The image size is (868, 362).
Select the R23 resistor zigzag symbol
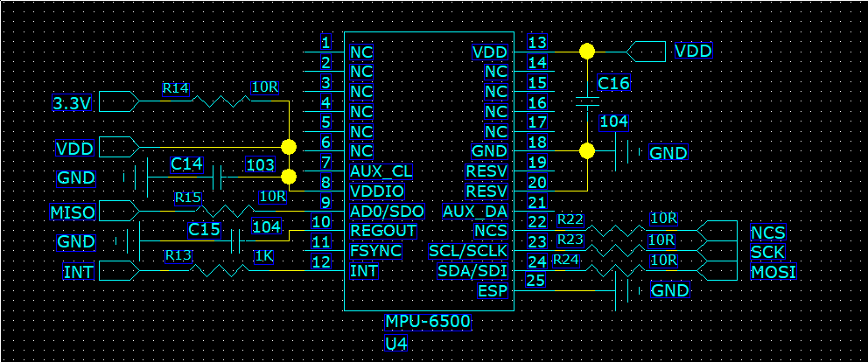tap(616, 251)
